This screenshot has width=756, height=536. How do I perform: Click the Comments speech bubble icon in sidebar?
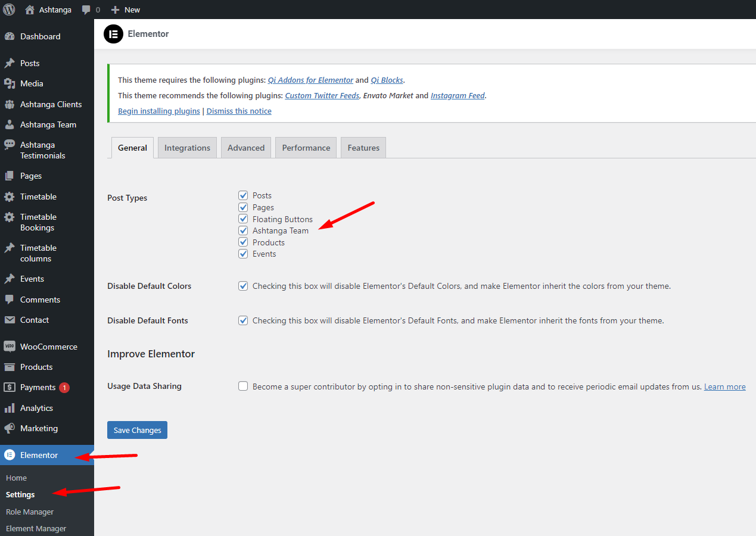click(x=10, y=300)
